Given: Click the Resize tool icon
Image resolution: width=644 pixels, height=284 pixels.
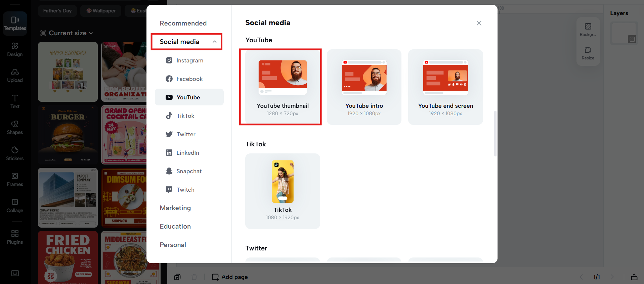Looking at the screenshot, I should click(x=588, y=53).
